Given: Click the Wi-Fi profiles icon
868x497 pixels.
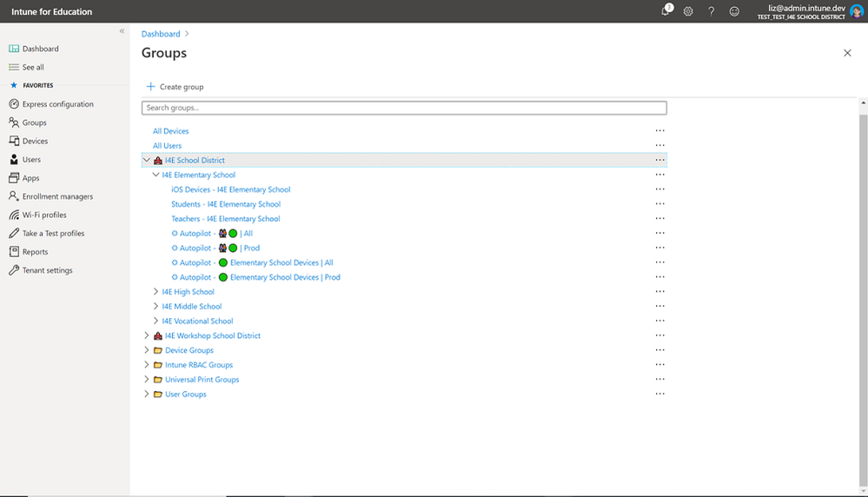Looking at the screenshot, I should (x=14, y=215).
